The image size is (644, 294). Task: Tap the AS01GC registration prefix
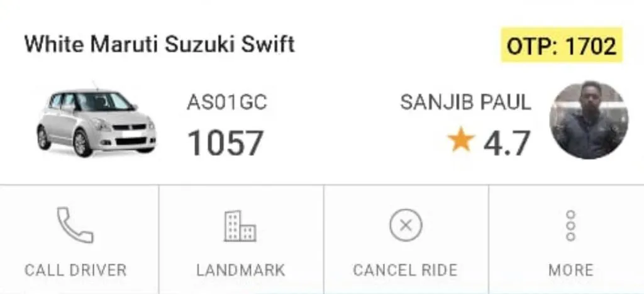coord(227,102)
